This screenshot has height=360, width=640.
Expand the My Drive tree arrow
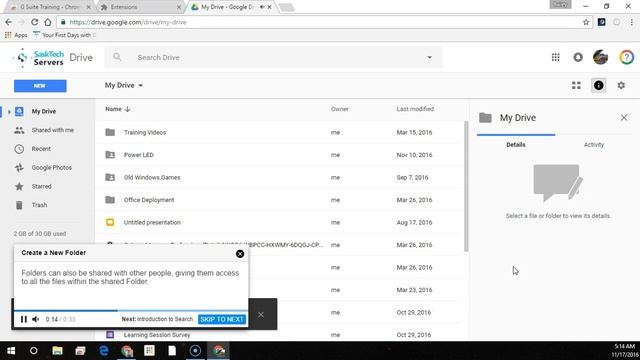tap(9, 111)
